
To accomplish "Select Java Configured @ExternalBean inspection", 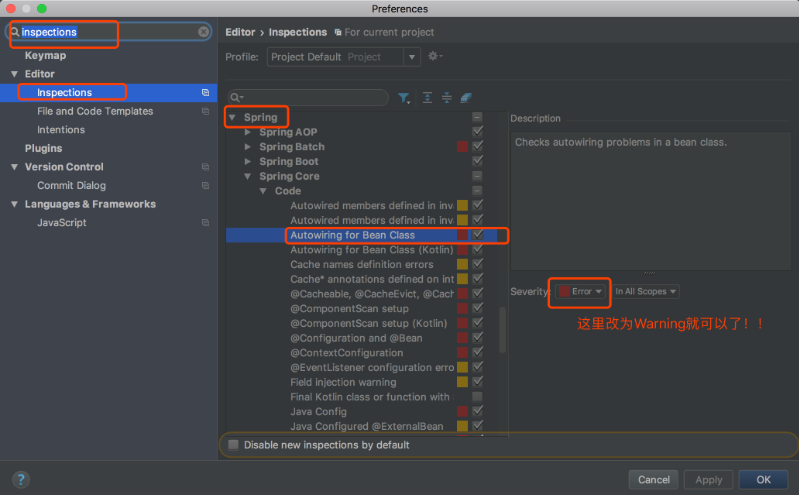I will tap(366, 426).
